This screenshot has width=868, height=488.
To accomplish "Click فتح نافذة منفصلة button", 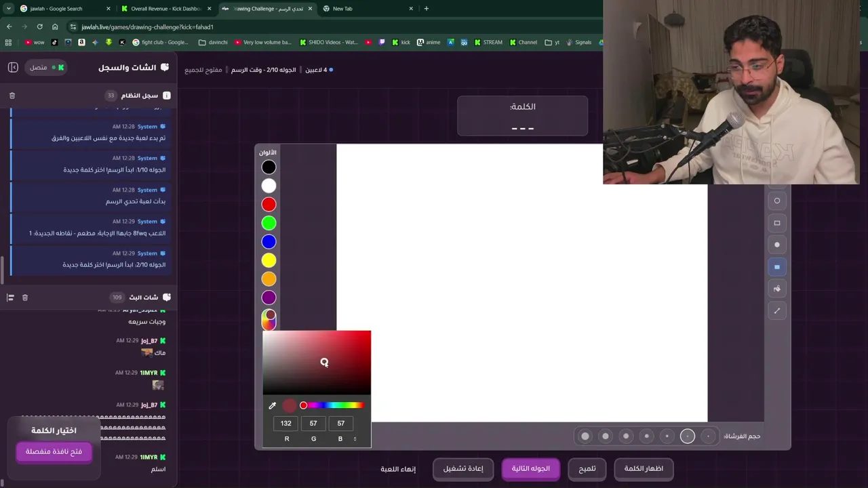I will pyautogui.click(x=54, y=451).
